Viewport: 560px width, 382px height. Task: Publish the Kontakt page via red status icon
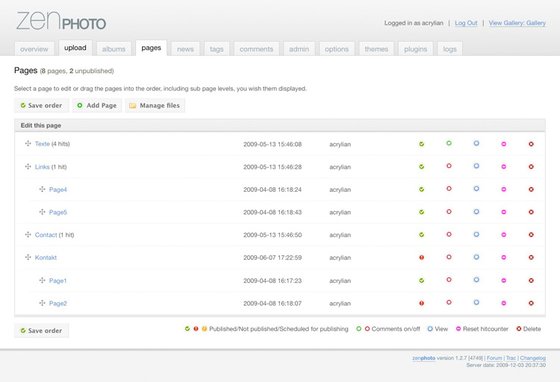421,257
